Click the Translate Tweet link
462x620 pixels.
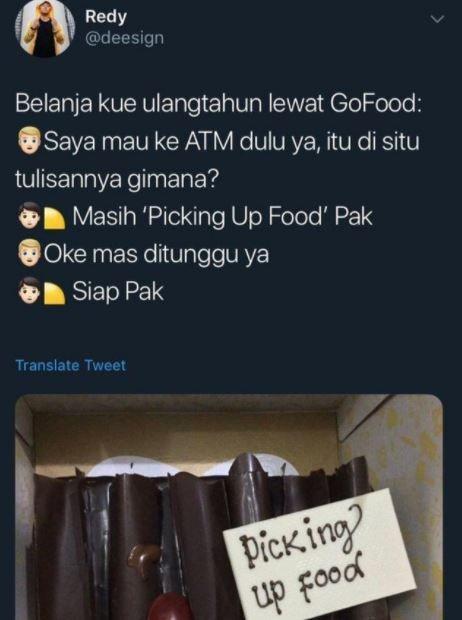point(70,365)
